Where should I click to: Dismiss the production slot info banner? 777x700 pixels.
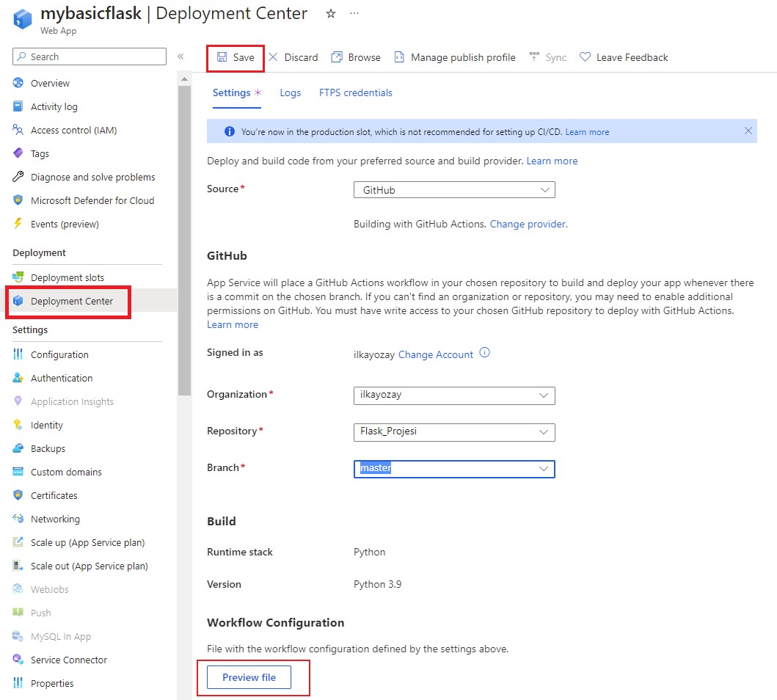748,131
